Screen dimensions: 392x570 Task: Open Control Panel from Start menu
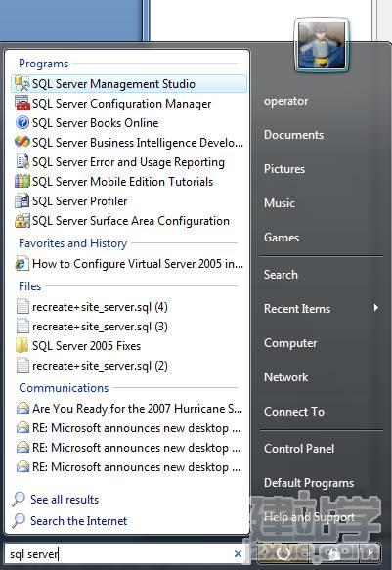click(x=298, y=449)
